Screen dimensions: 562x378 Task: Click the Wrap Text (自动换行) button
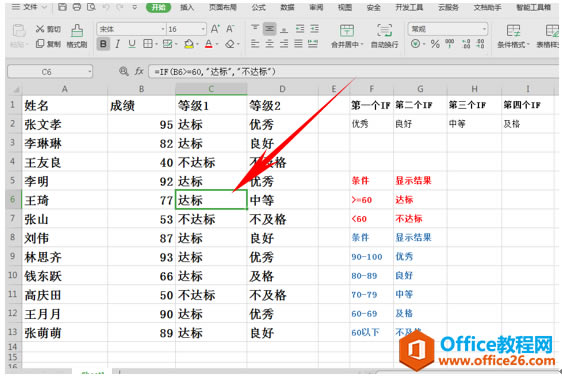[384, 36]
